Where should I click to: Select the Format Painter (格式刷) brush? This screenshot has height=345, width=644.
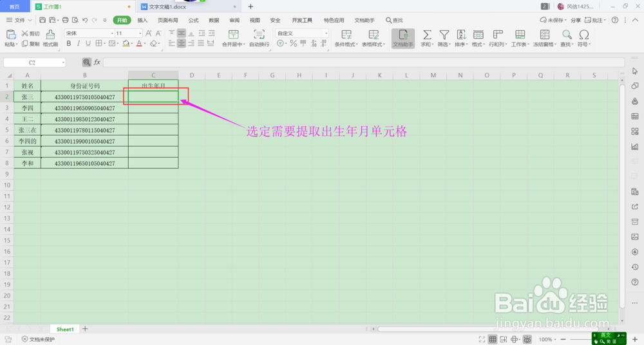pos(50,35)
